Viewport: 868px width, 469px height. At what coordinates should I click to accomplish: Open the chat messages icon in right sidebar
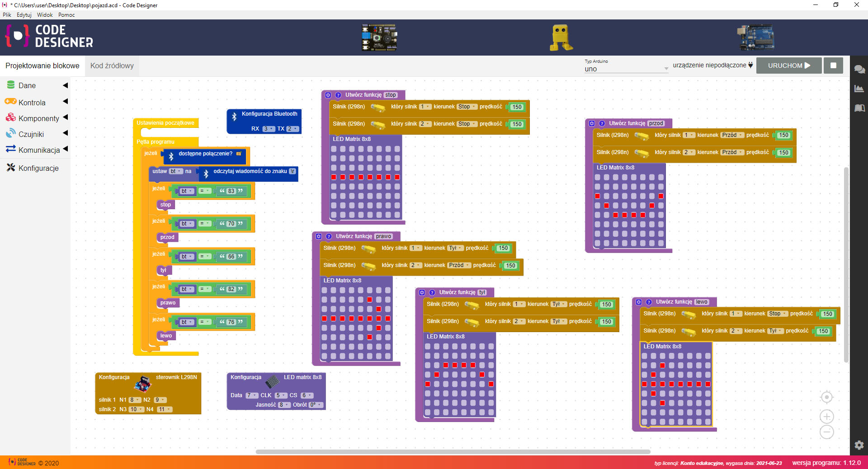pyautogui.click(x=859, y=69)
